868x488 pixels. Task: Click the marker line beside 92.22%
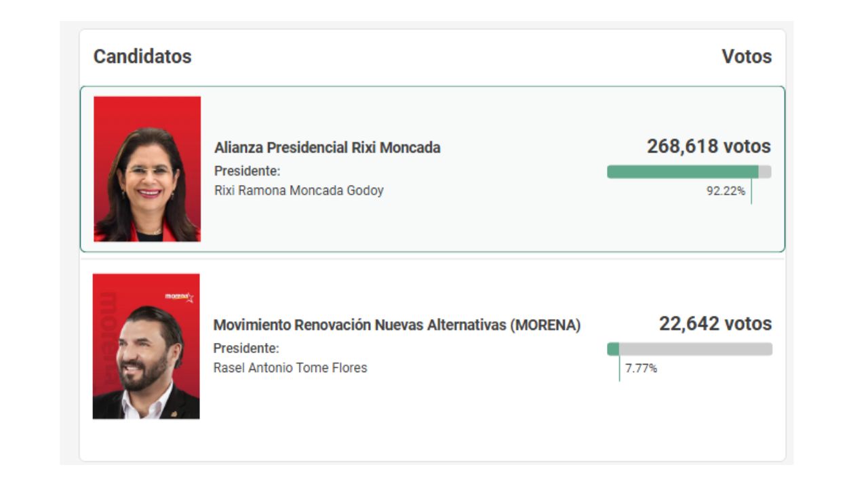point(751,192)
